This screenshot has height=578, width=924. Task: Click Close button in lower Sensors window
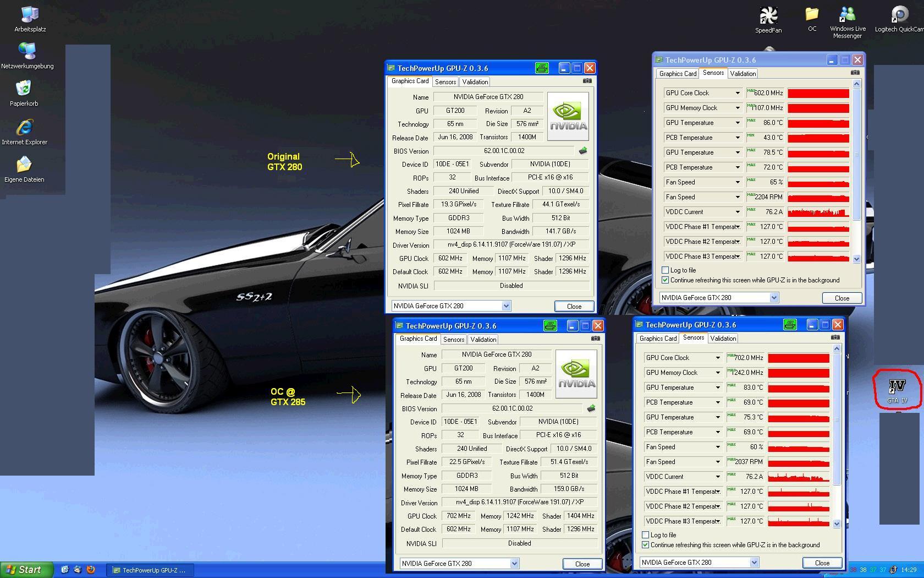[x=822, y=563]
